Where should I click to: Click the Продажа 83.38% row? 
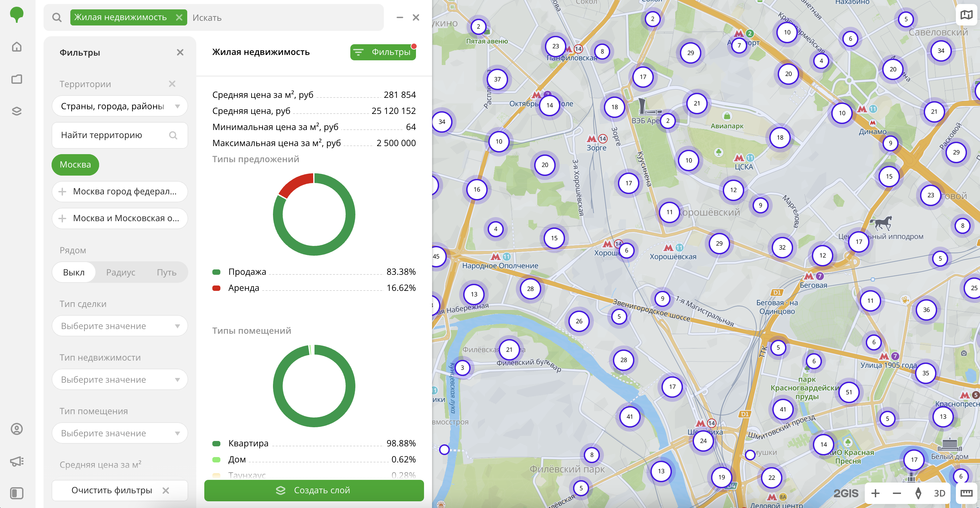pos(314,272)
